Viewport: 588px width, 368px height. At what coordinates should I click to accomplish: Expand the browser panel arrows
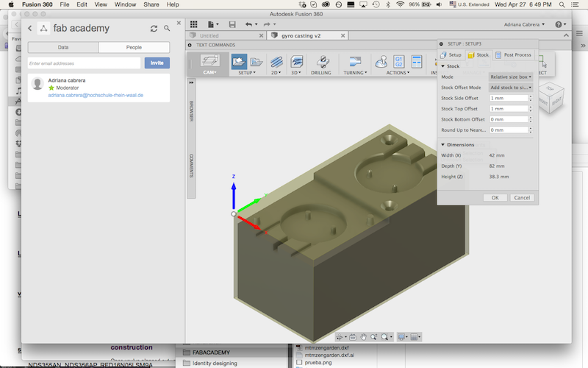tap(191, 82)
